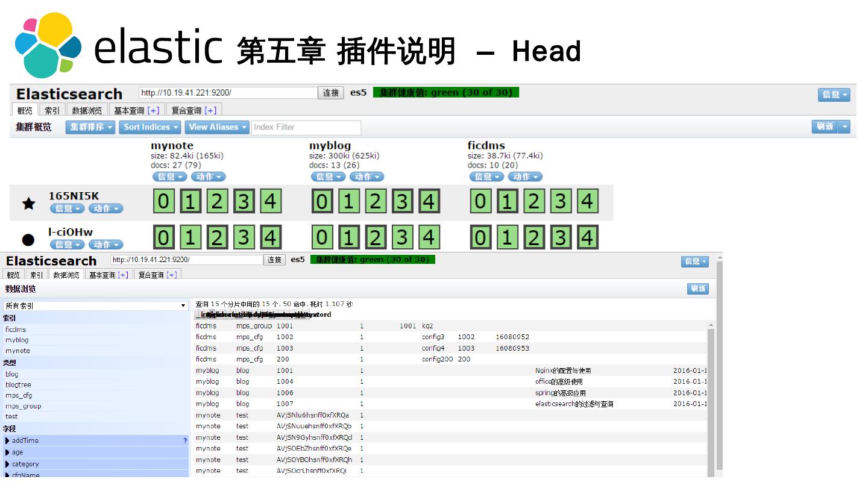Open the 信息 dropdown under the mynote index
The height and width of the screenshot is (488, 868).
(170, 177)
